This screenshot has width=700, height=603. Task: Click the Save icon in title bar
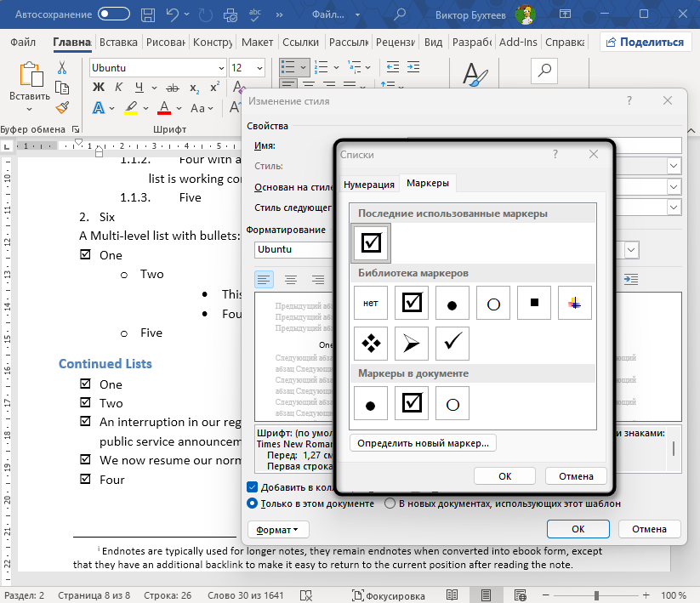pos(148,14)
